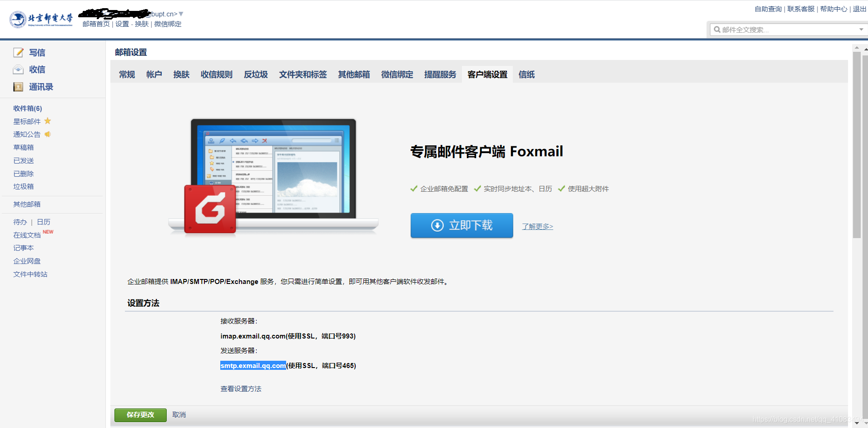Switch to the 其他邮箱 tab
868x428 pixels.
tap(354, 75)
